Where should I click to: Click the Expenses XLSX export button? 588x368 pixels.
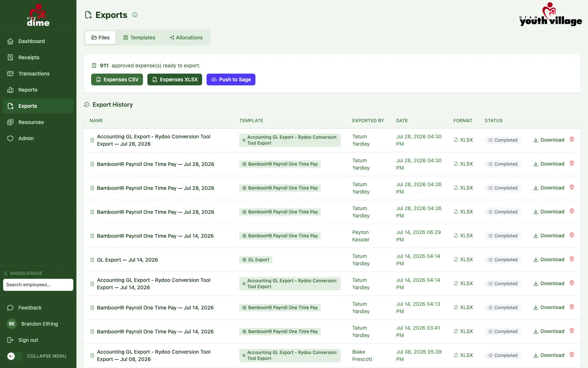pos(175,79)
